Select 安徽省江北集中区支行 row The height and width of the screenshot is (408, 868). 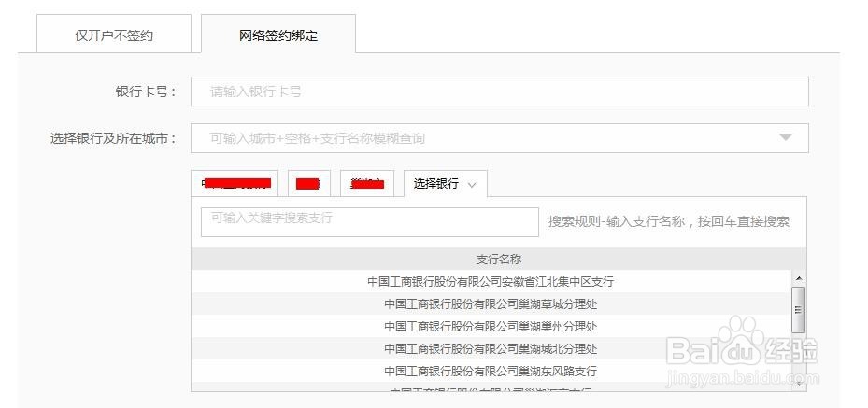pos(491,281)
